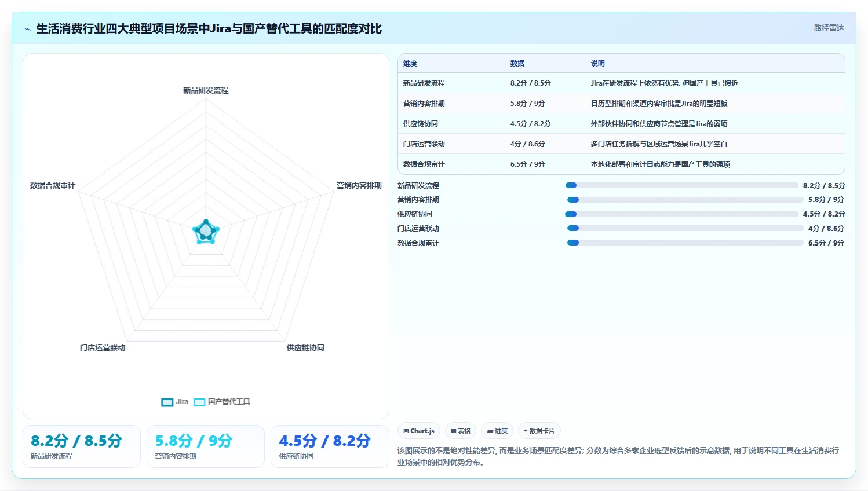Viewport: 868px width, 491px height.
Task: Click the 路径雷达 label in header
Action: click(829, 28)
